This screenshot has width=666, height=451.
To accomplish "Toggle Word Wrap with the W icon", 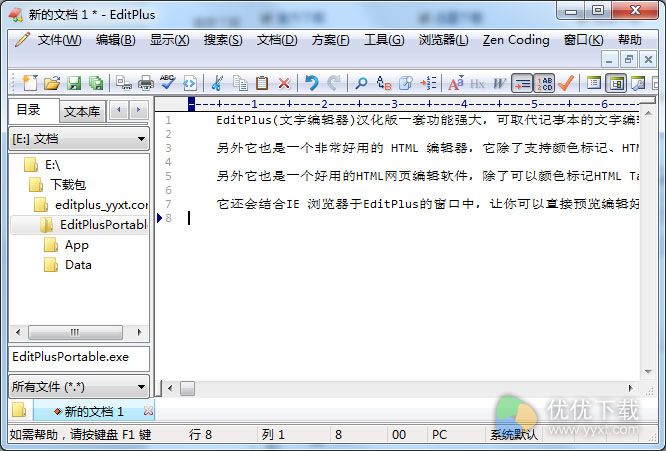I will 500,83.
